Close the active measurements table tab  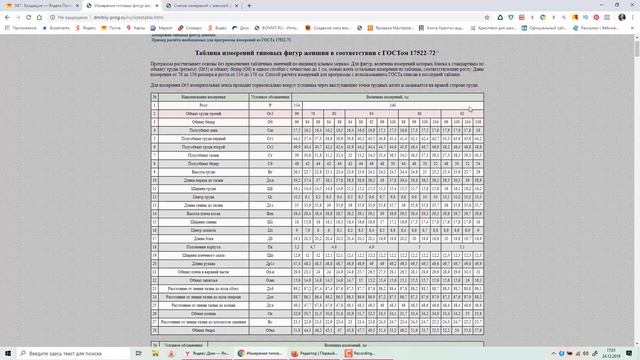pos(157,6)
